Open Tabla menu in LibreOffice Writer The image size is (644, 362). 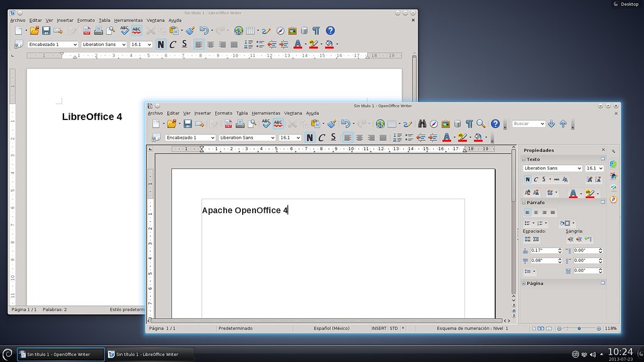pyautogui.click(x=104, y=20)
